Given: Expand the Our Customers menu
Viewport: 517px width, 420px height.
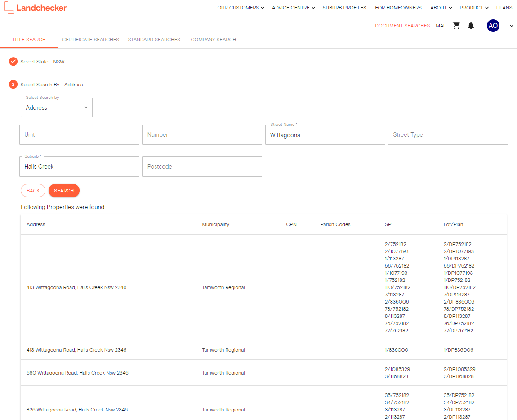Looking at the screenshot, I should [x=241, y=8].
